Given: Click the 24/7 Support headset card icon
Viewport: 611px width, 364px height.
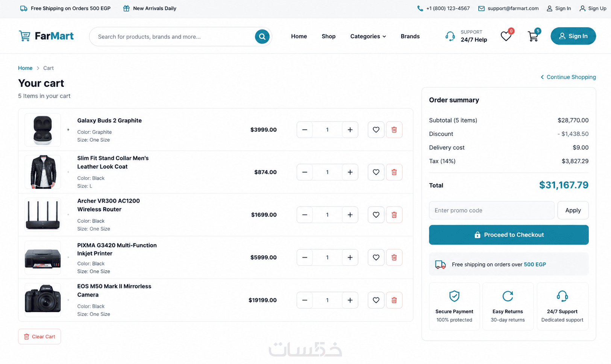Looking at the screenshot, I should pyautogui.click(x=562, y=296).
